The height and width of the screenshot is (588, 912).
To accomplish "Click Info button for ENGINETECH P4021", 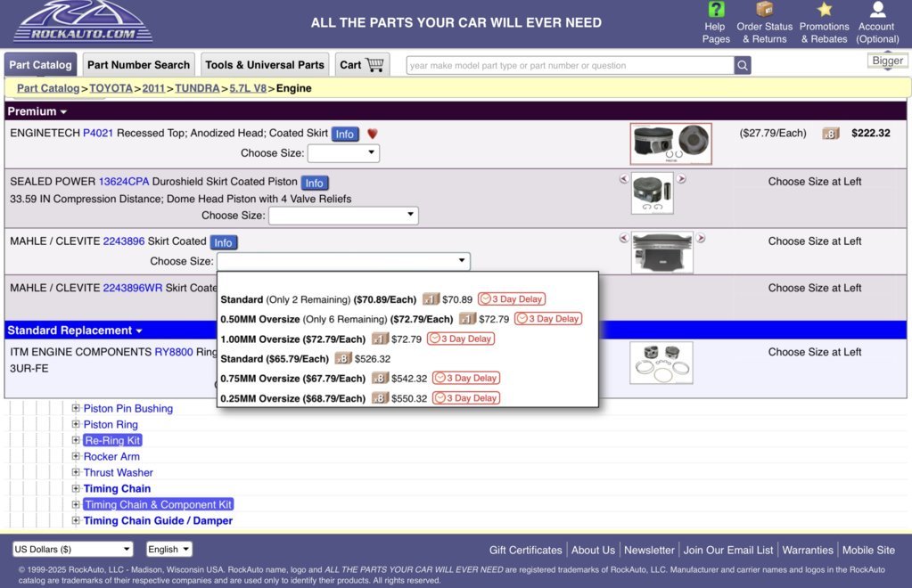I will [x=344, y=135].
